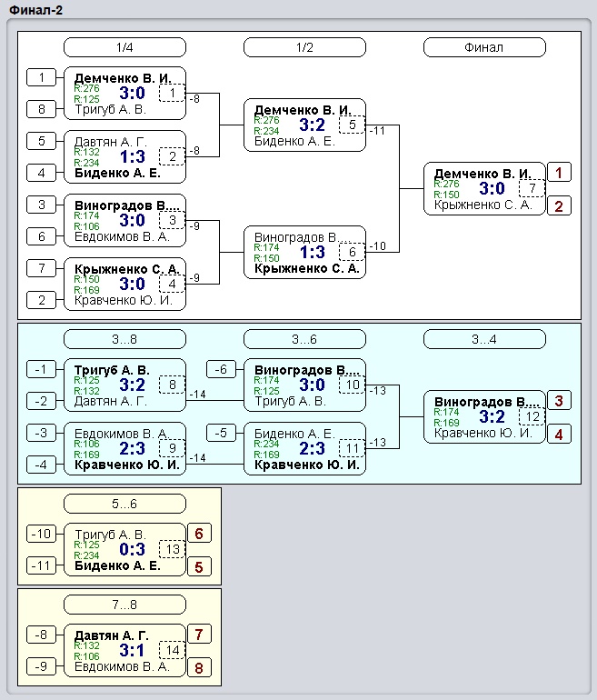This screenshot has width=597, height=700.
Task: Click dashed match number 10 box
Action: [x=352, y=385]
